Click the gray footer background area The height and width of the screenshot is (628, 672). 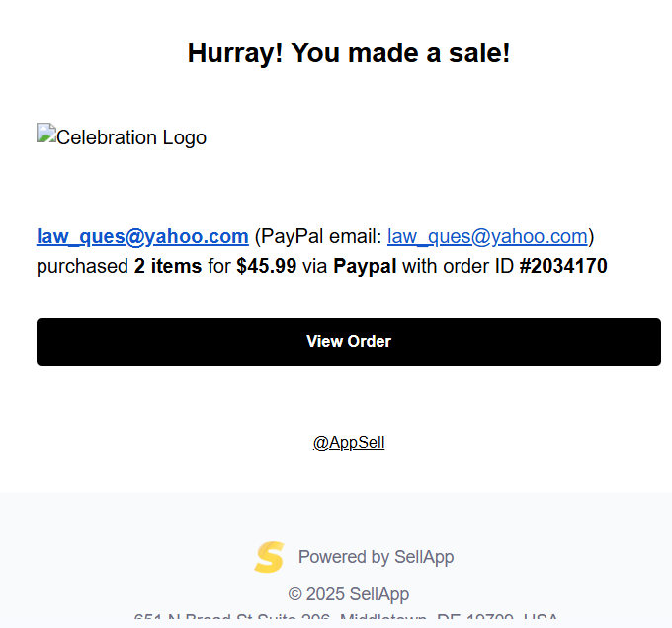[x=128, y=558]
